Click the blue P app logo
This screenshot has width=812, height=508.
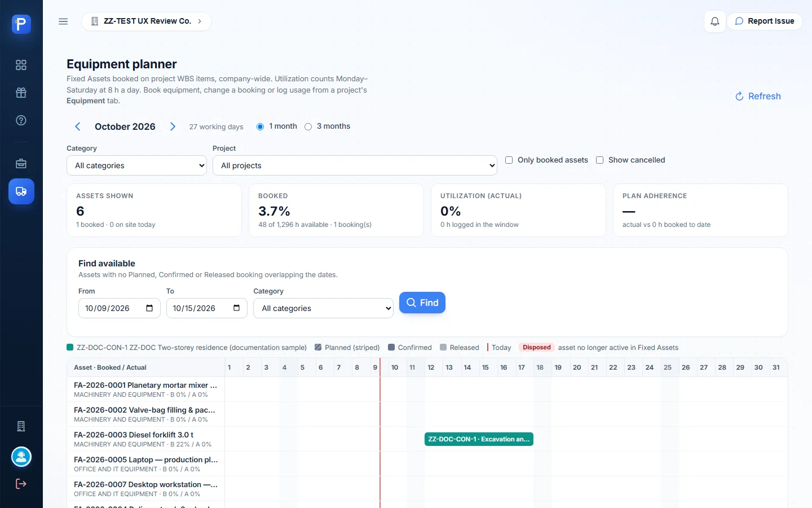21,24
